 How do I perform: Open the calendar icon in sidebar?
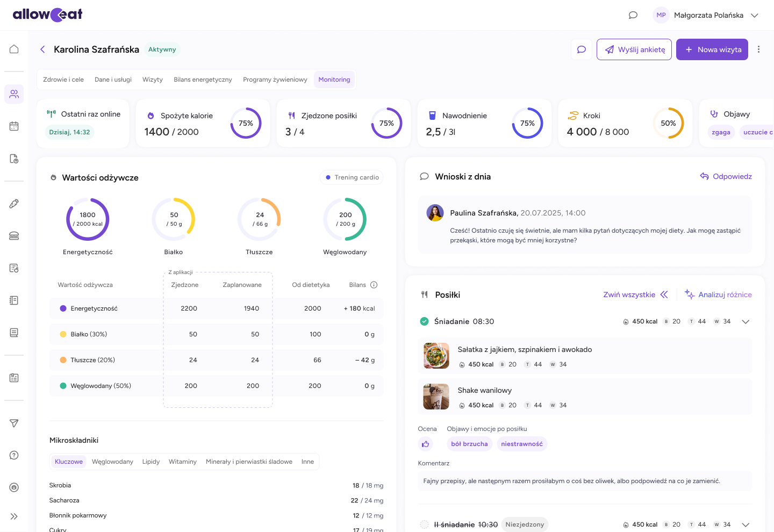tap(14, 126)
